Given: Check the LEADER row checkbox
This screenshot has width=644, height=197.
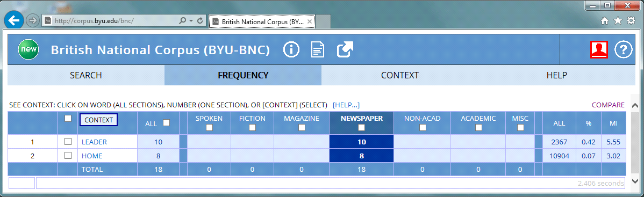Looking at the screenshot, I should pos(68,142).
